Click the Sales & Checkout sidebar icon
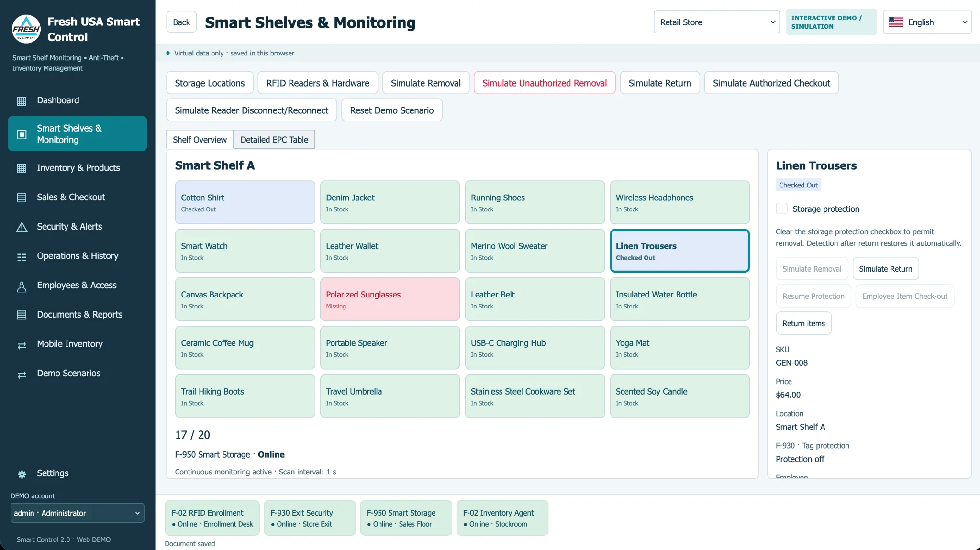Image resolution: width=980 pixels, height=550 pixels. click(x=22, y=198)
